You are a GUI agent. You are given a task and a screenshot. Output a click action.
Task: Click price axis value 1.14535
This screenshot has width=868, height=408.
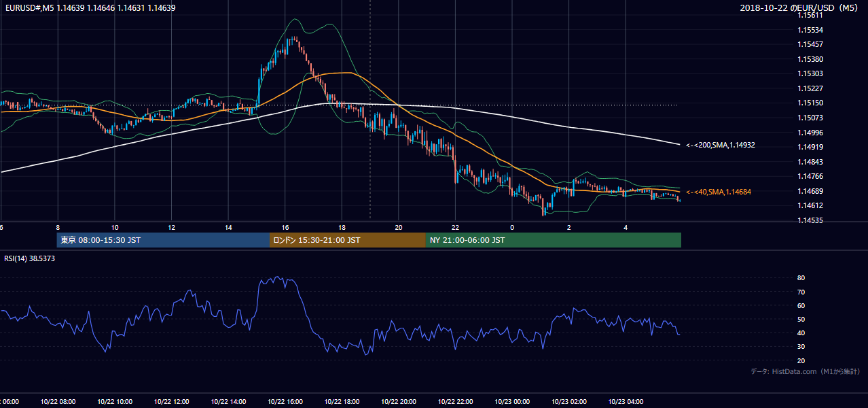pyautogui.click(x=810, y=220)
